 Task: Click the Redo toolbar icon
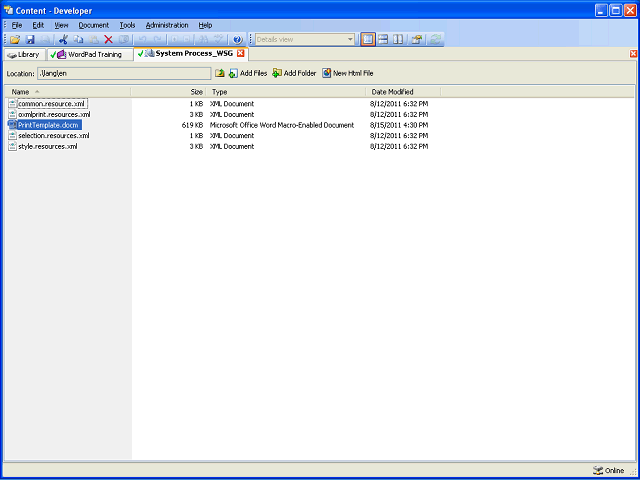[157, 40]
